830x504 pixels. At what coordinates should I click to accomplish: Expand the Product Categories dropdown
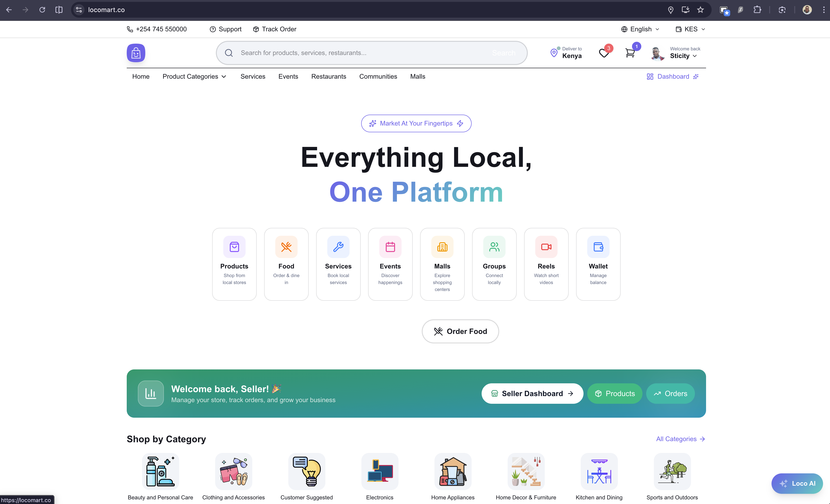click(x=194, y=76)
